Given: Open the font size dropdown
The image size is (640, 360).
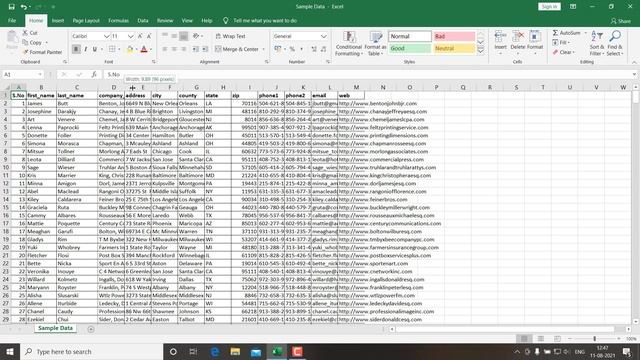Looking at the screenshot, I should 130,36.
